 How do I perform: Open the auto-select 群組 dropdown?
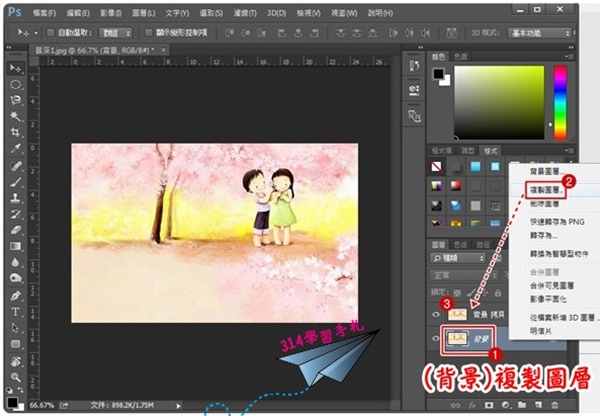(x=116, y=33)
